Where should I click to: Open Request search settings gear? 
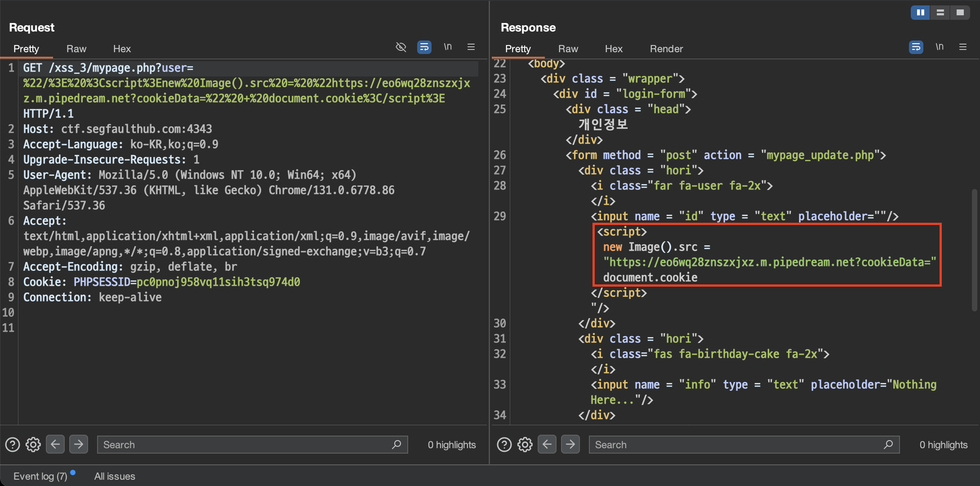33,445
